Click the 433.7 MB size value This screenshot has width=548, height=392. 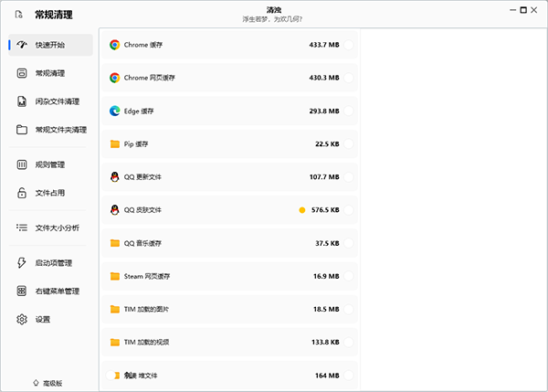[324, 45]
